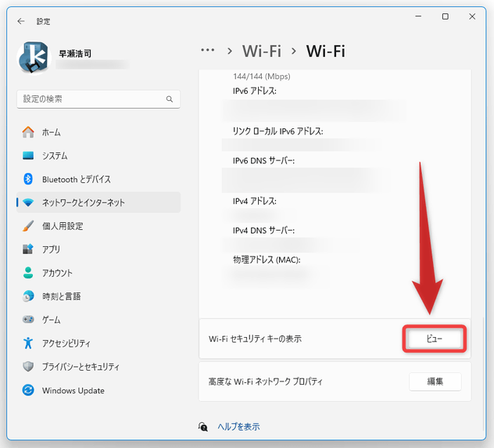Click the アカウント person icon

28,273
